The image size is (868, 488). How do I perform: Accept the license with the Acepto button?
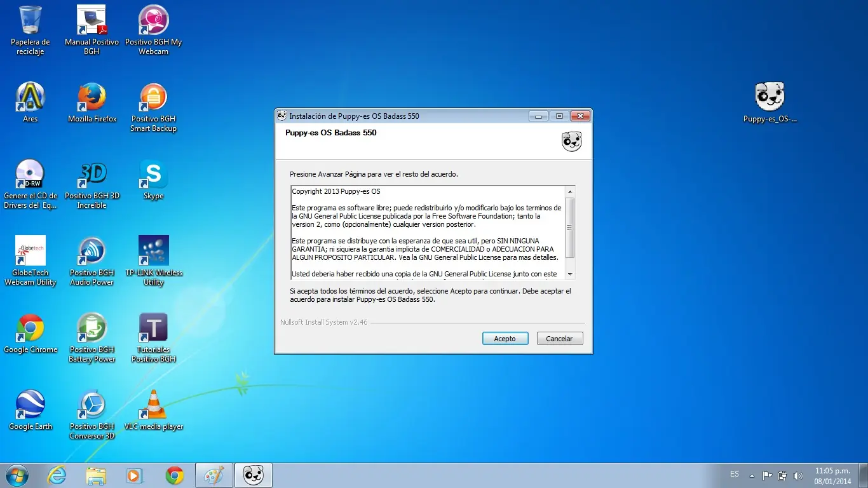coord(505,339)
